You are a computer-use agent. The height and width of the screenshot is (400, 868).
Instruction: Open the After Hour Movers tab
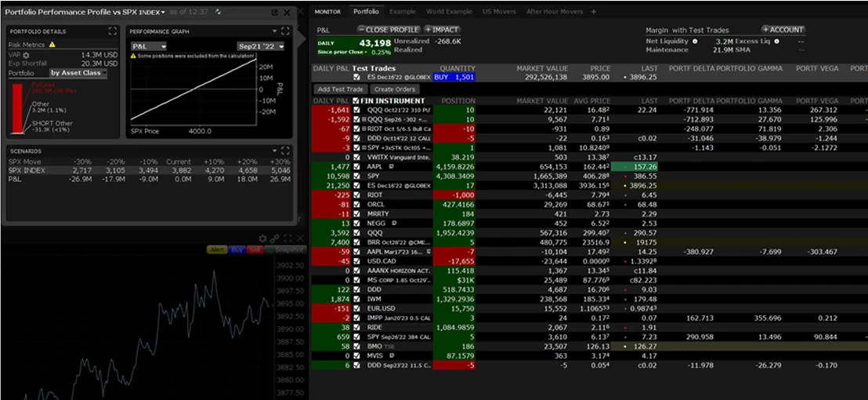[554, 12]
